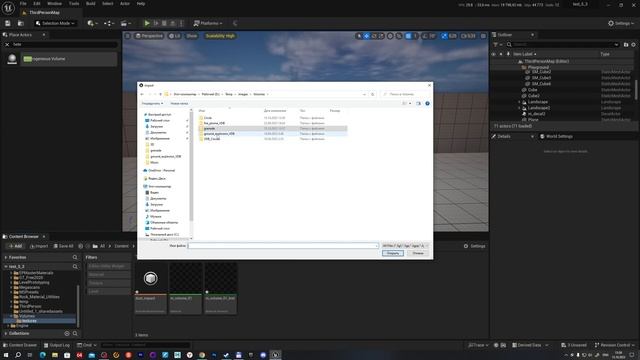Click the search box in Import dialog
Viewport: 640px width, 360px height.
tap(405, 94)
